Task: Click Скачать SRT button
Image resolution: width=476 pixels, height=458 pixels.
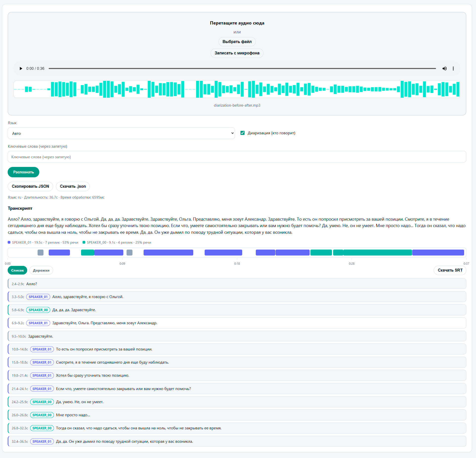Action: click(x=450, y=270)
